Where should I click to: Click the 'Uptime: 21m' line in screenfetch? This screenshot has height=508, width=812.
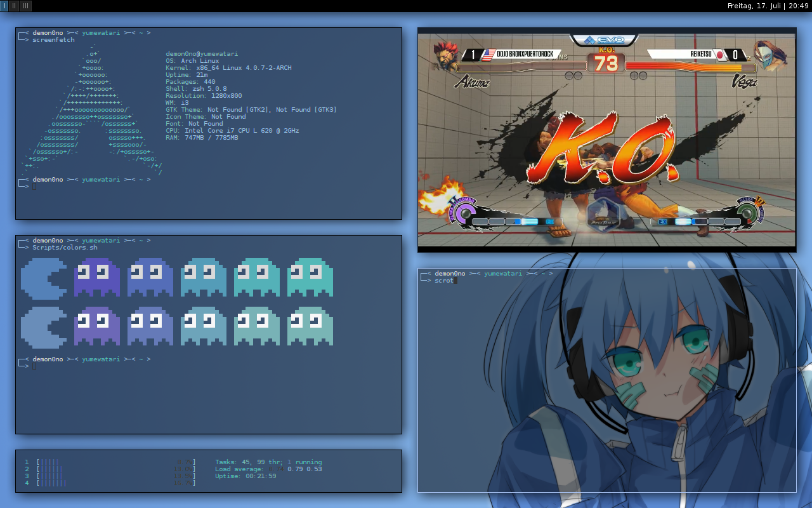coord(187,75)
